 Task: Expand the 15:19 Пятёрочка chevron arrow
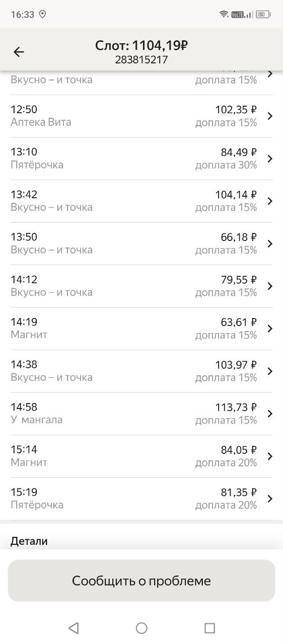coord(270,499)
